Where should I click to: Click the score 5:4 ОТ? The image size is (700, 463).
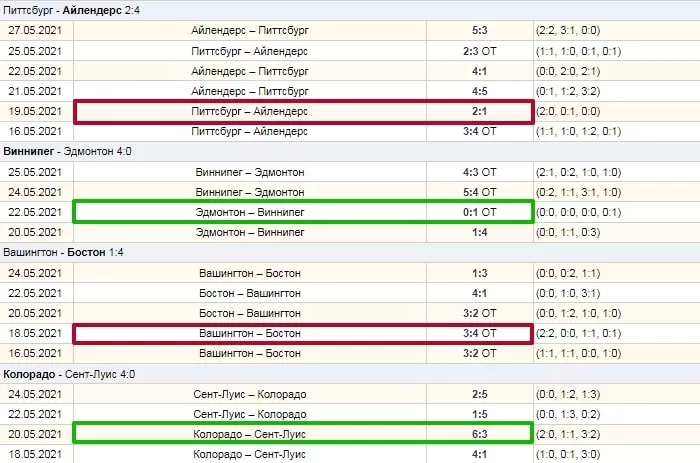479,192
